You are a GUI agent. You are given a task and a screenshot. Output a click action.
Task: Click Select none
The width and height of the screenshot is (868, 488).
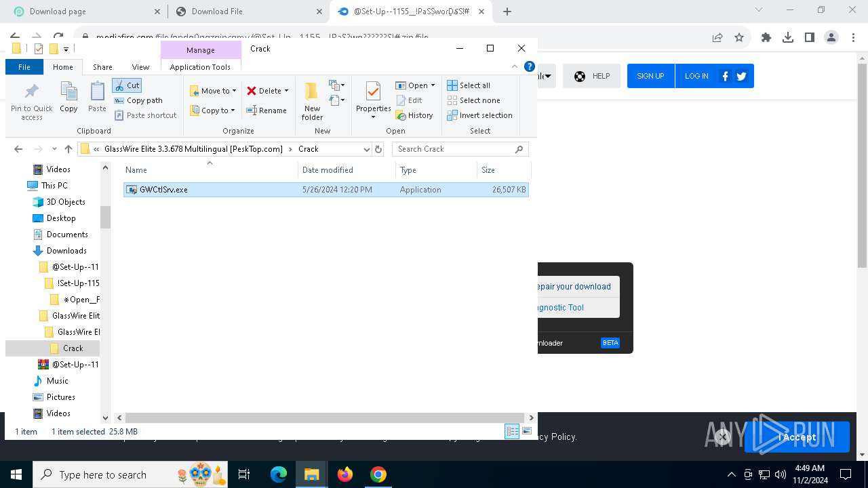coord(473,100)
